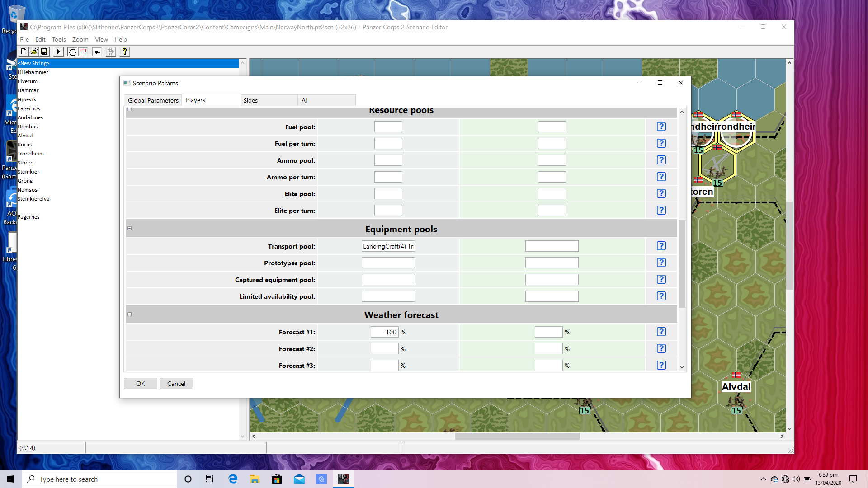
Task: Show help for Prototypes pool
Action: (661, 263)
